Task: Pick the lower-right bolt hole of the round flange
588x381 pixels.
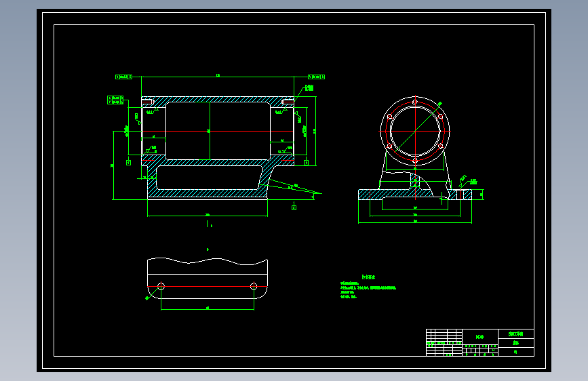Action: click(x=441, y=146)
